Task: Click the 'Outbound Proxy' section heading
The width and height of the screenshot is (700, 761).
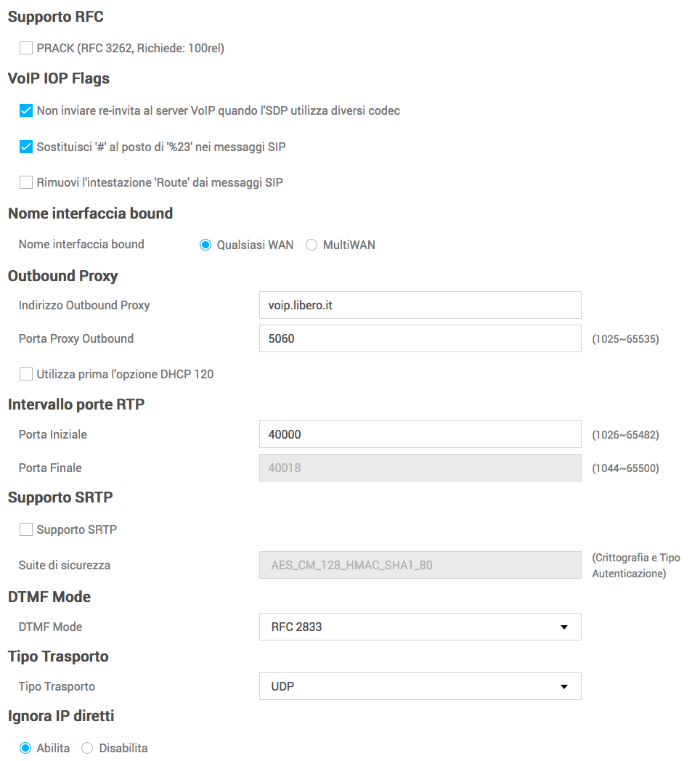Action: click(62, 276)
